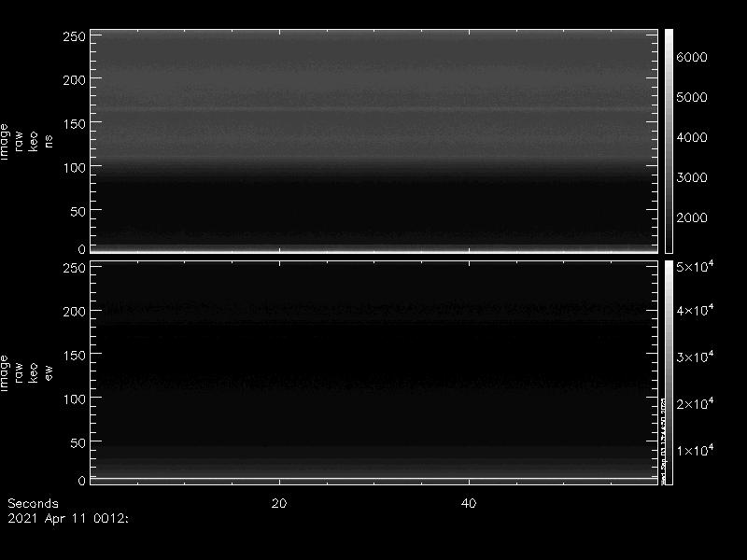The height and width of the screenshot is (560, 747).
Task: Click the 20 seconds x-axis tick label
Action: (278, 503)
